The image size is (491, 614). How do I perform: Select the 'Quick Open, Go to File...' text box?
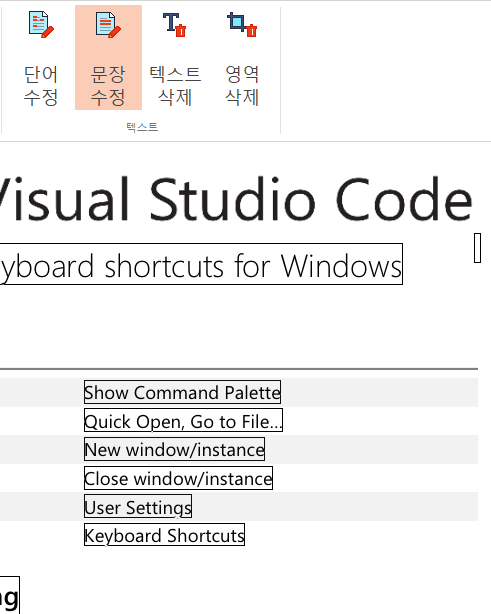tap(183, 421)
